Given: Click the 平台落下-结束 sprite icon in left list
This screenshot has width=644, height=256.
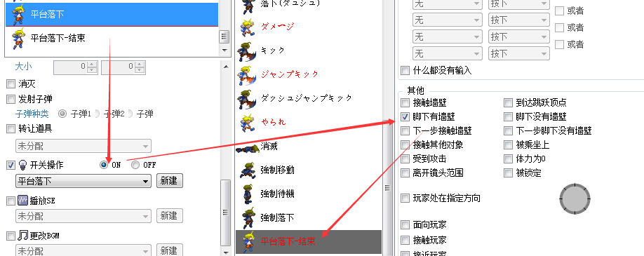Looking at the screenshot, I should [18, 39].
